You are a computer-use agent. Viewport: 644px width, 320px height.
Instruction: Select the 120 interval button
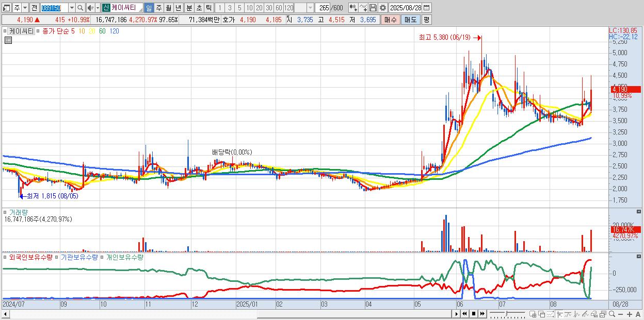[288, 8]
